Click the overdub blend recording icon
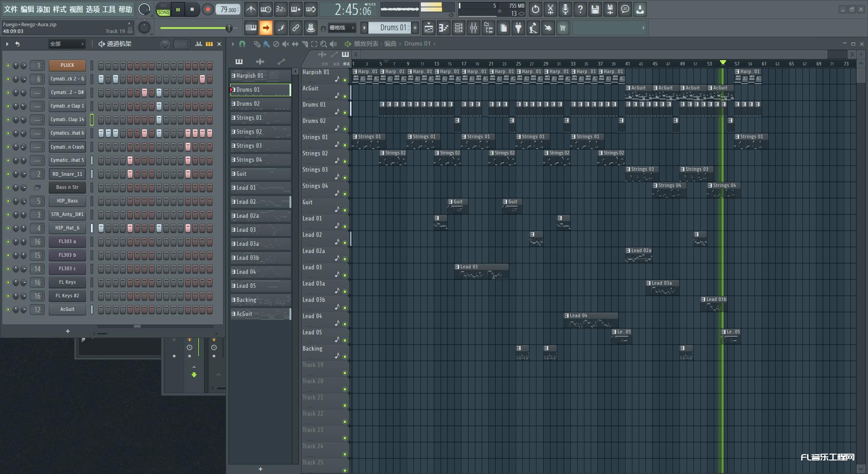The width and height of the screenshot is (868, 474). [296, 9]
